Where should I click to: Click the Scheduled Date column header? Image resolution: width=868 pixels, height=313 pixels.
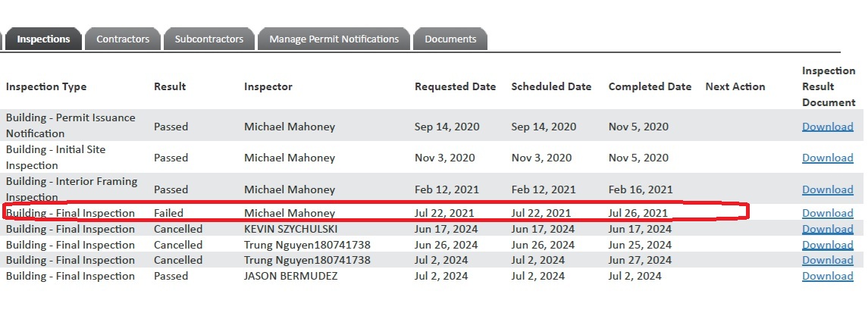[551, 87]
